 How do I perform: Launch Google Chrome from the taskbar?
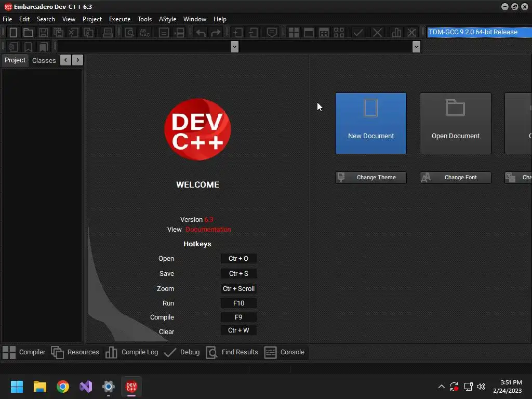(x=63, y=387)
